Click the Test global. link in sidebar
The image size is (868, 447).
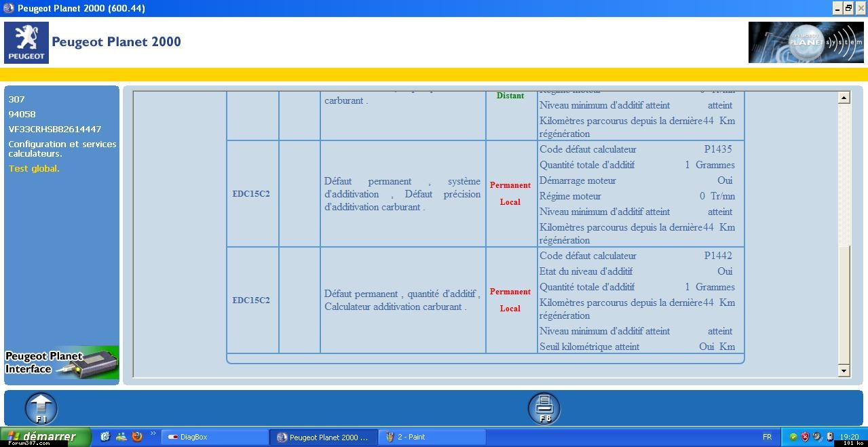click(34, 169)
